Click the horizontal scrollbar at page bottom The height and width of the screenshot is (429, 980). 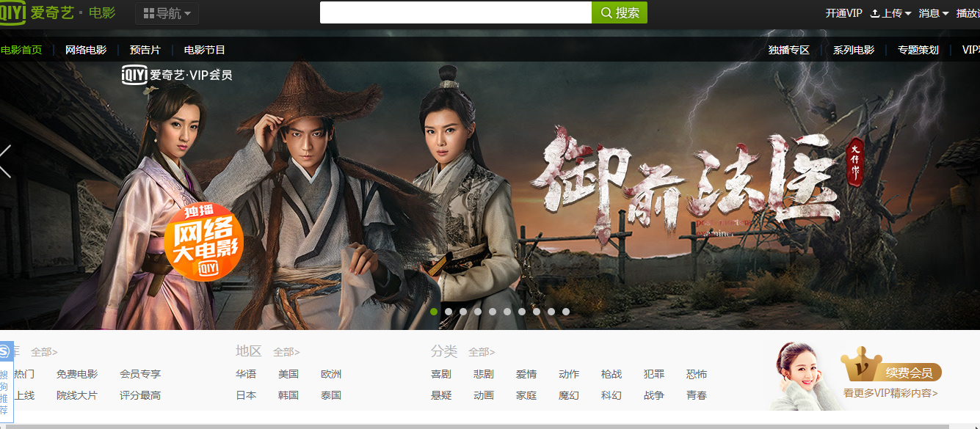[490, 426]
